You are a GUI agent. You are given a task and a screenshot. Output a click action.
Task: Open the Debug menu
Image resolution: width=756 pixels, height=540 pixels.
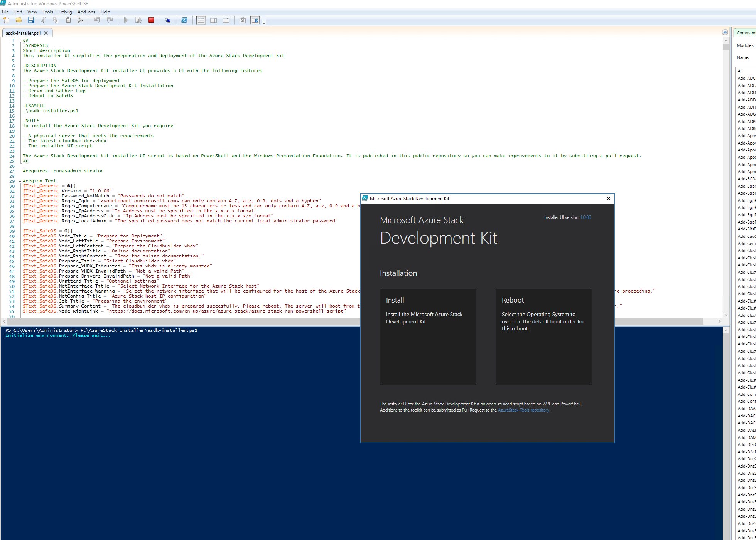pyautogui.click(x=65, y=12)
